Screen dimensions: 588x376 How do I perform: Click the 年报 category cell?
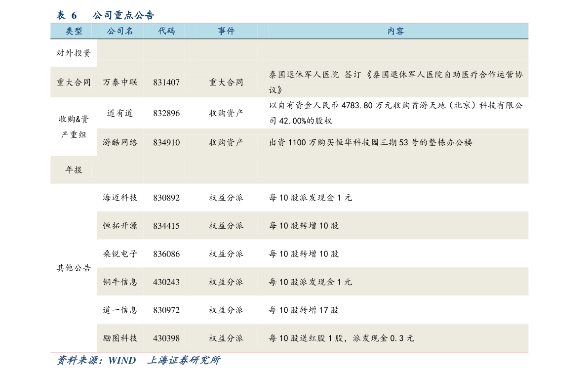click(74, 170)
